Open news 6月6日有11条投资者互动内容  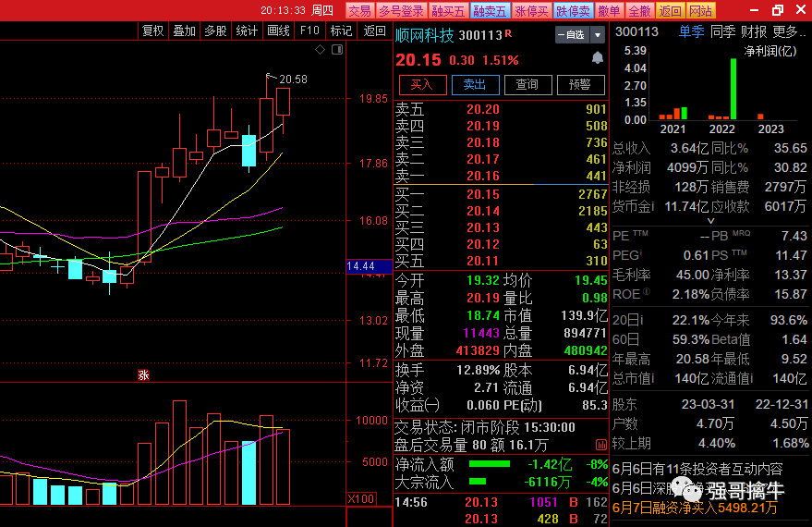click(x=697, y=470)
